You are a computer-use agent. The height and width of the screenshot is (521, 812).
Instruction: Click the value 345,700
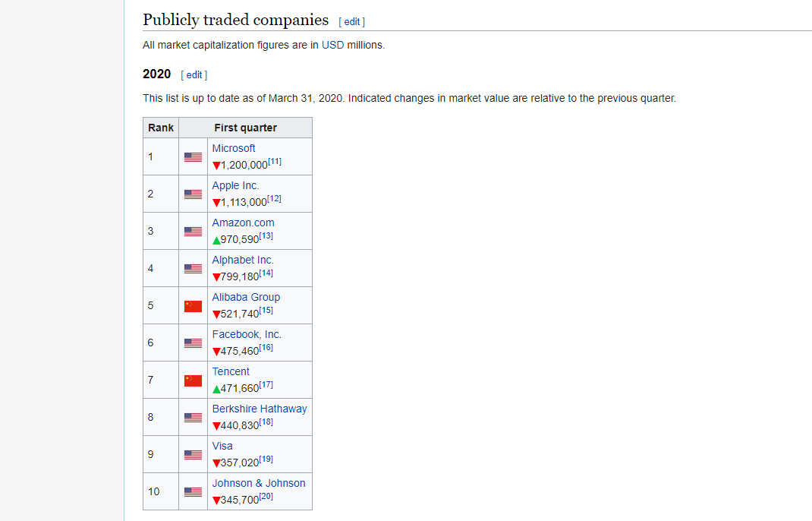[x=240, y=500]
